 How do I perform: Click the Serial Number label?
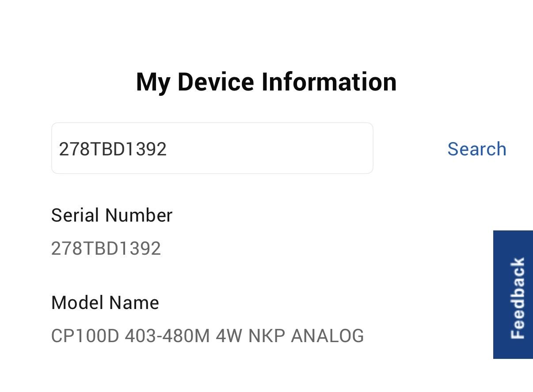112,215
